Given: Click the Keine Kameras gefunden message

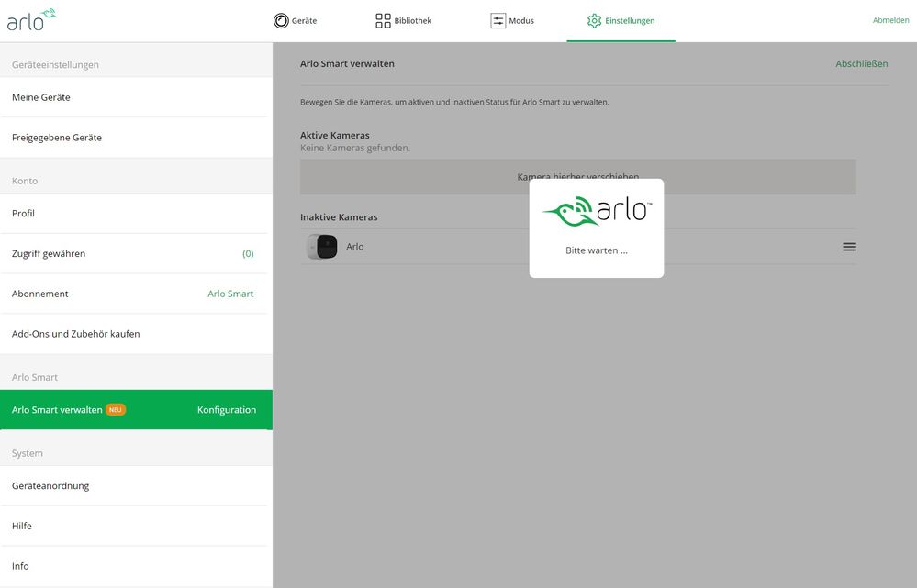Looking at the screenshot, I should (355, 148).
